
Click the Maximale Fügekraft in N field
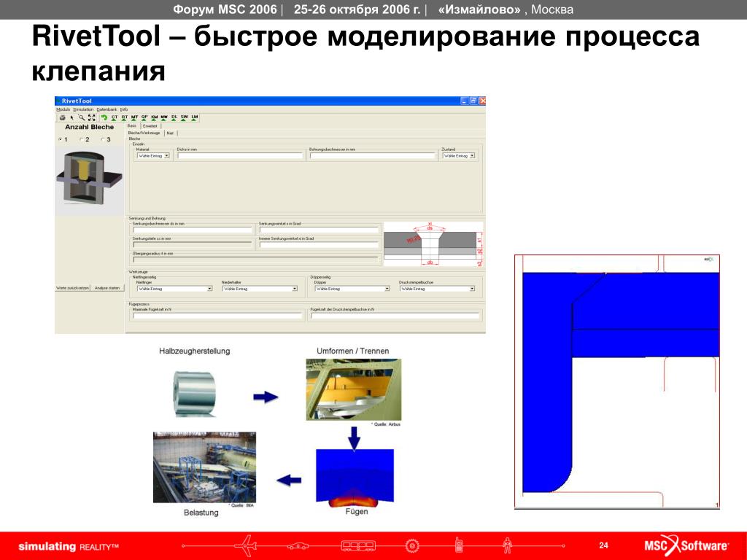click(217, 316)
